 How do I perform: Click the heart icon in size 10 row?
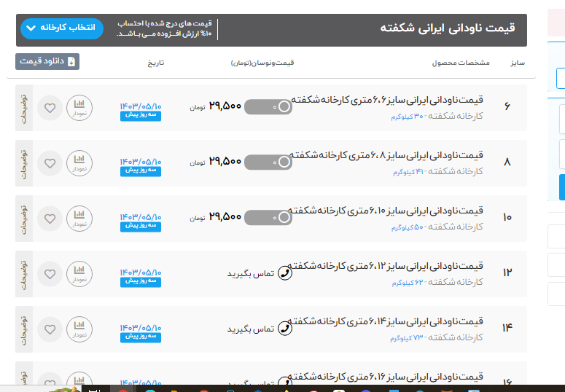(x=50, y=219)
